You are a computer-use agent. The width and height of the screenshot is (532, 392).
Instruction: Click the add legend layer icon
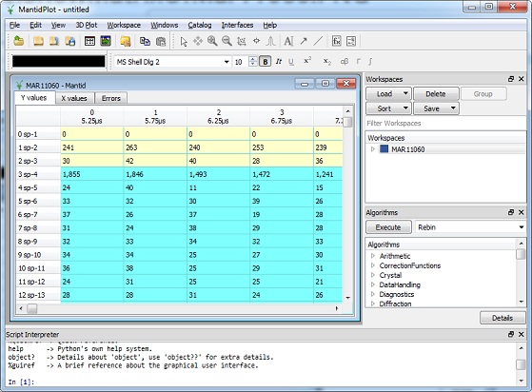[x=351, y=41]
